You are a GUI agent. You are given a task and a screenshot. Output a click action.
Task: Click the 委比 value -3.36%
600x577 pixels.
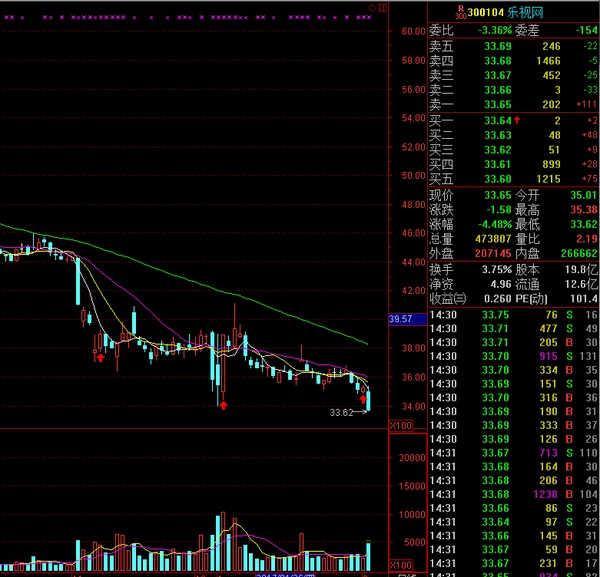(x=495, y=30)
